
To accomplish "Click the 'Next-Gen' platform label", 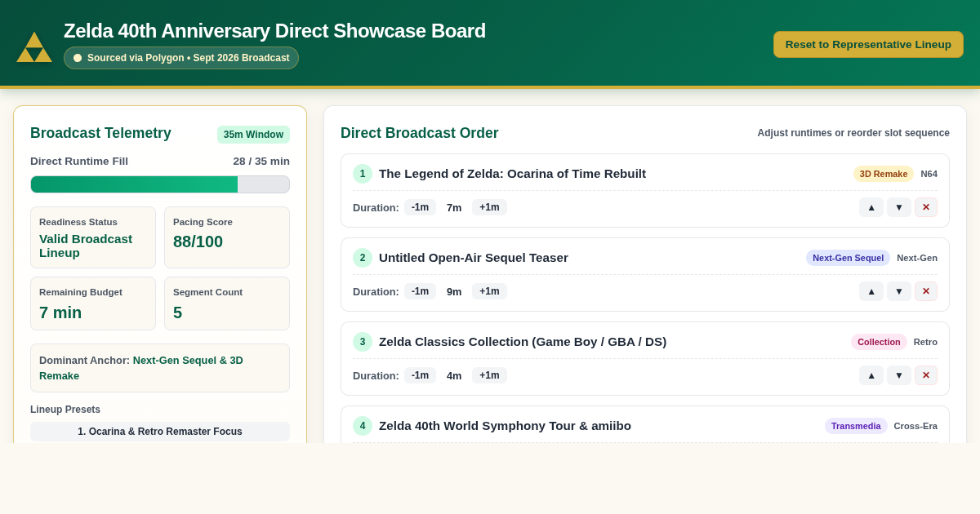I will (x=917, y=258).
